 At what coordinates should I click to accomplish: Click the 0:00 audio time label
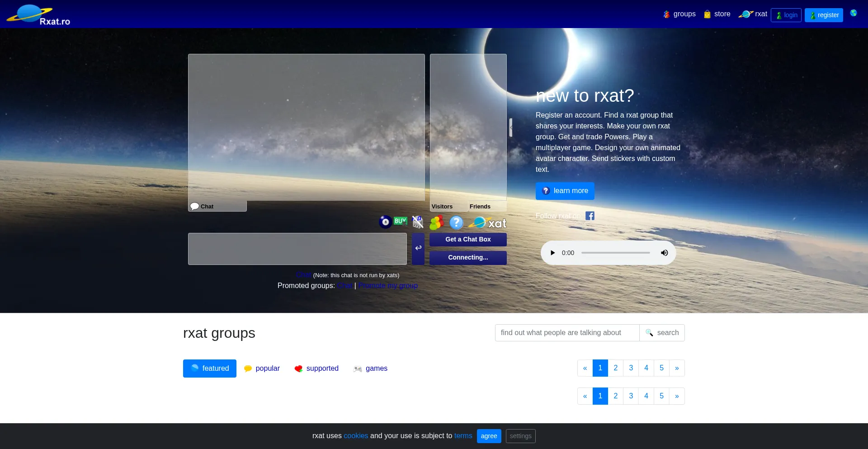pos(568,253)
